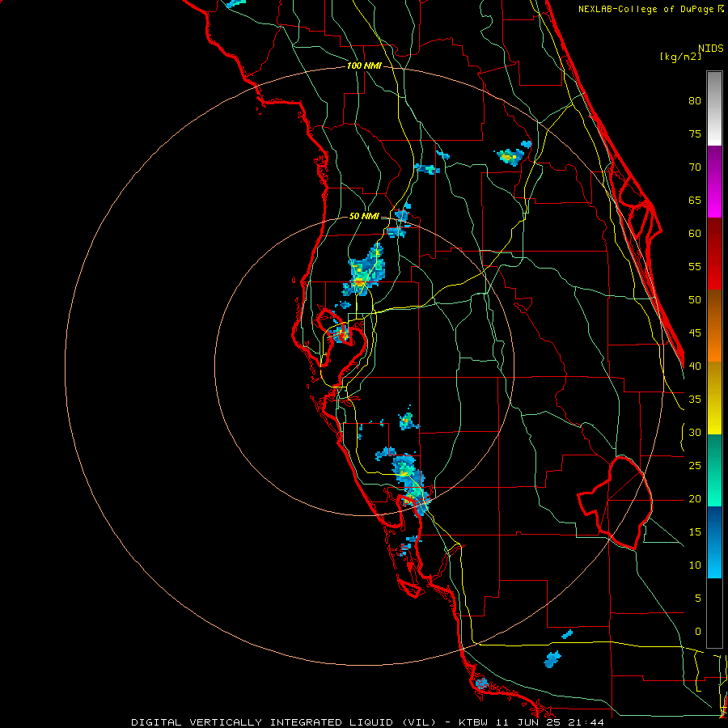Click the 40 value on the color scale
This screenshot has width=728, height=728.
(695, 366)
